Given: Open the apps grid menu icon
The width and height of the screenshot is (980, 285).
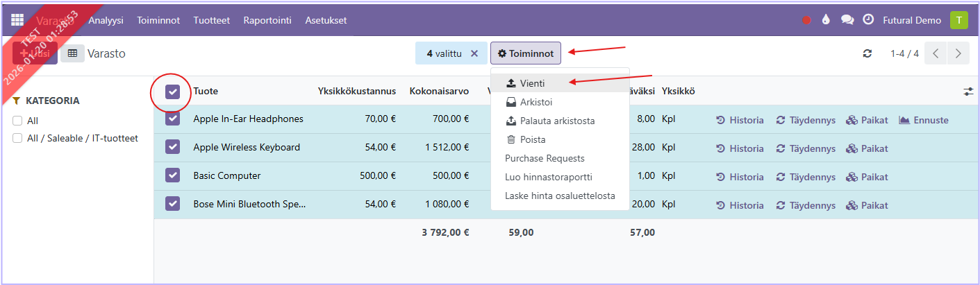Looking at the screenshot, I should (17, 20).
